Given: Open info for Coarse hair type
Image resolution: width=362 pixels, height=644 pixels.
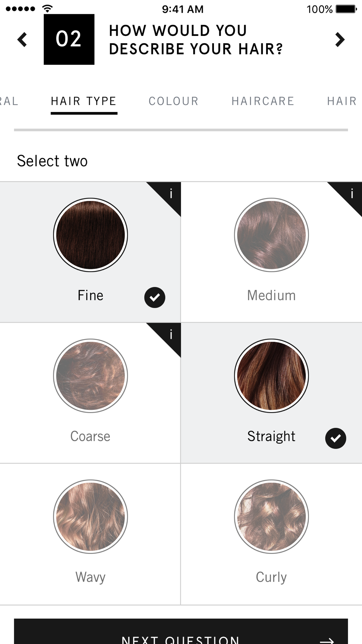Looking at the screenshot, I should (170, 335).
